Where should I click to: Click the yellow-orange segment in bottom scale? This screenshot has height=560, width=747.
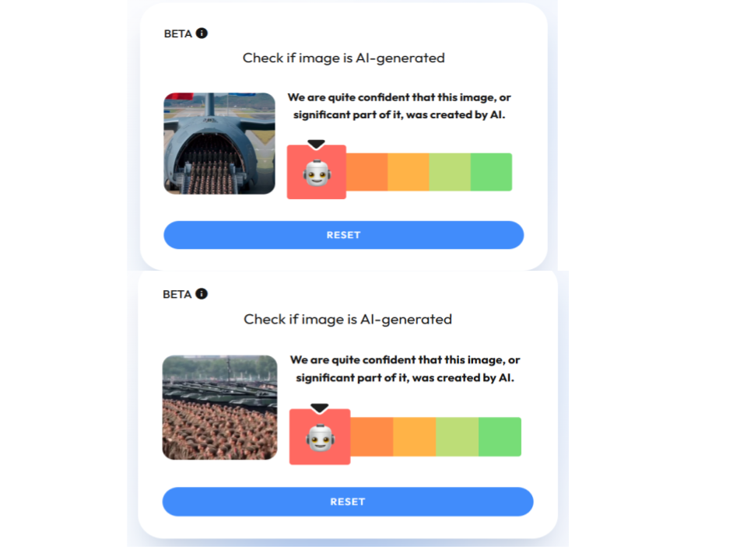tap(414, 437)
